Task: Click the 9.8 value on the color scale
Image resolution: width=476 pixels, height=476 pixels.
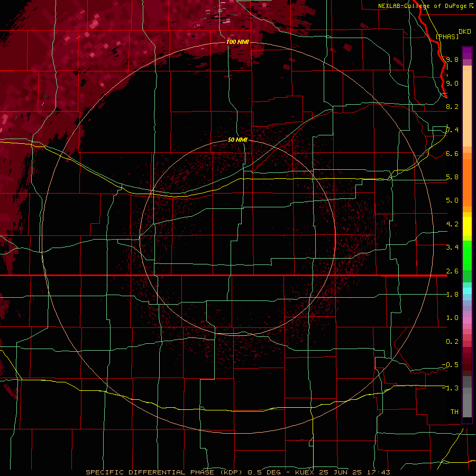Action: point(452,59)
